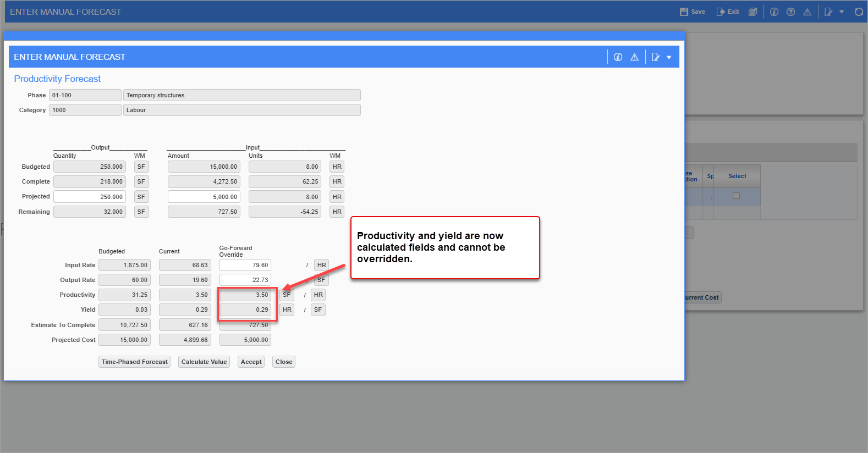This screenshot has width=868, height=453.
Task: Click the Remaining Units value -54.25
Action: [x=285, y=212]
